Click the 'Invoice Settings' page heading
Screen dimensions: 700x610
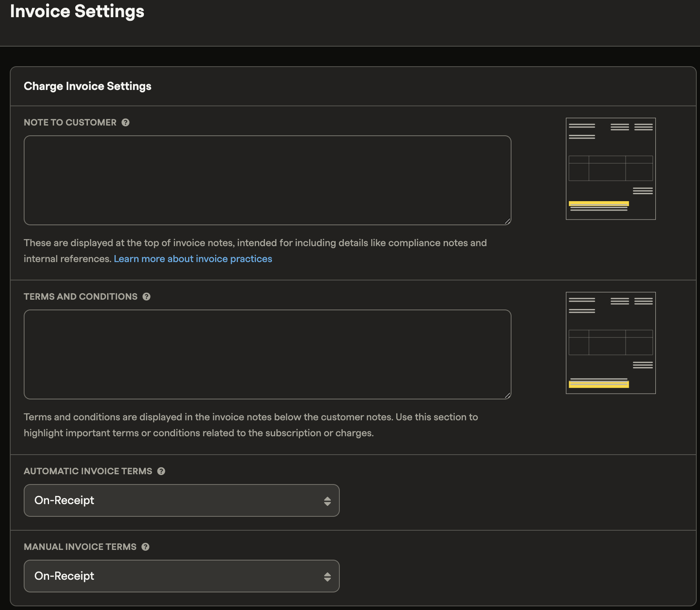point(77,11)
